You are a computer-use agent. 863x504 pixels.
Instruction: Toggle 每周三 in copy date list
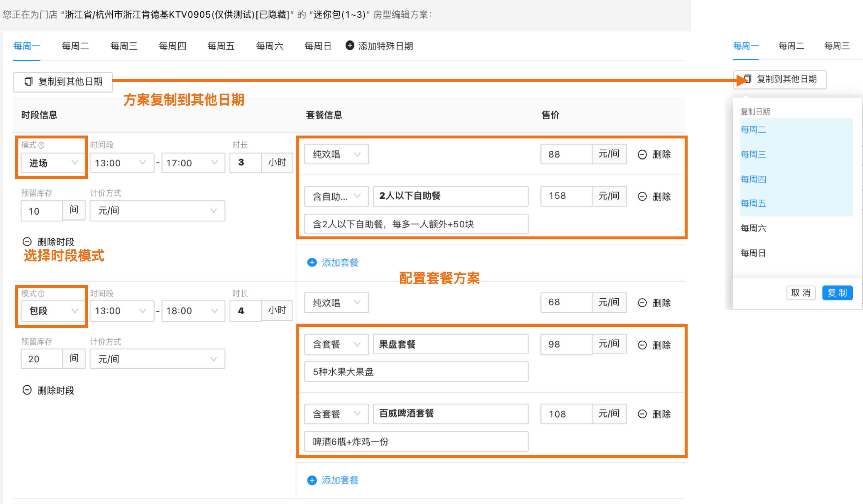(796, 154)
